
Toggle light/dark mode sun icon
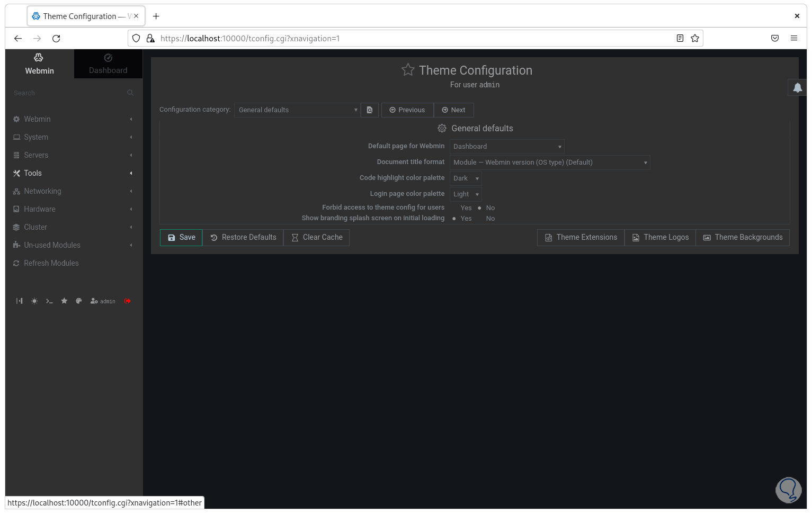(x=34, y=301)
